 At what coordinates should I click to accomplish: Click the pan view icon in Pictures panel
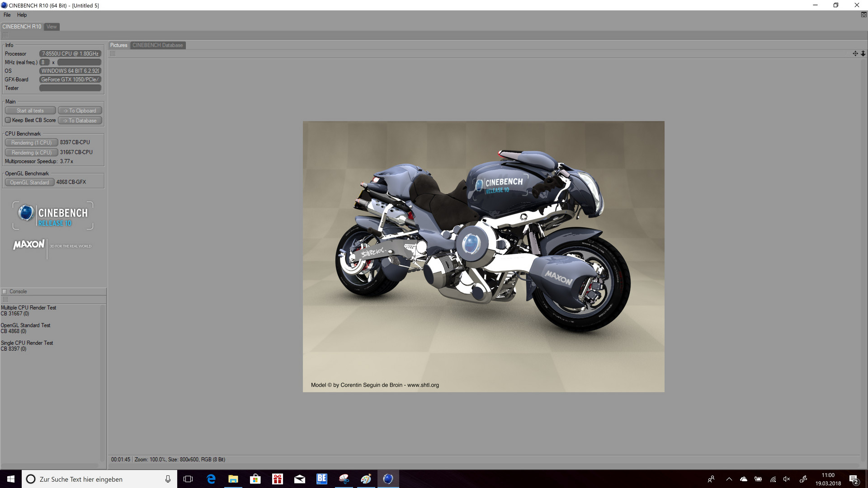point(855,53)
